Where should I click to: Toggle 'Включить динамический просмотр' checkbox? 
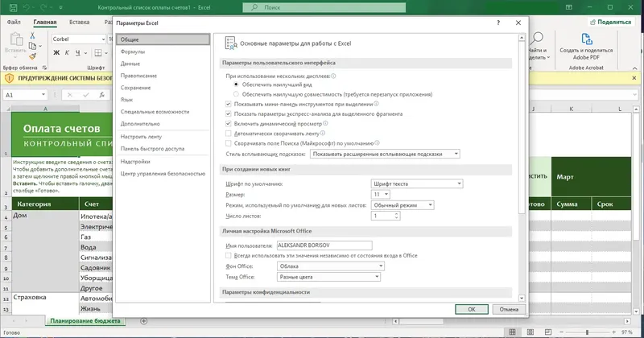point(229,123)
